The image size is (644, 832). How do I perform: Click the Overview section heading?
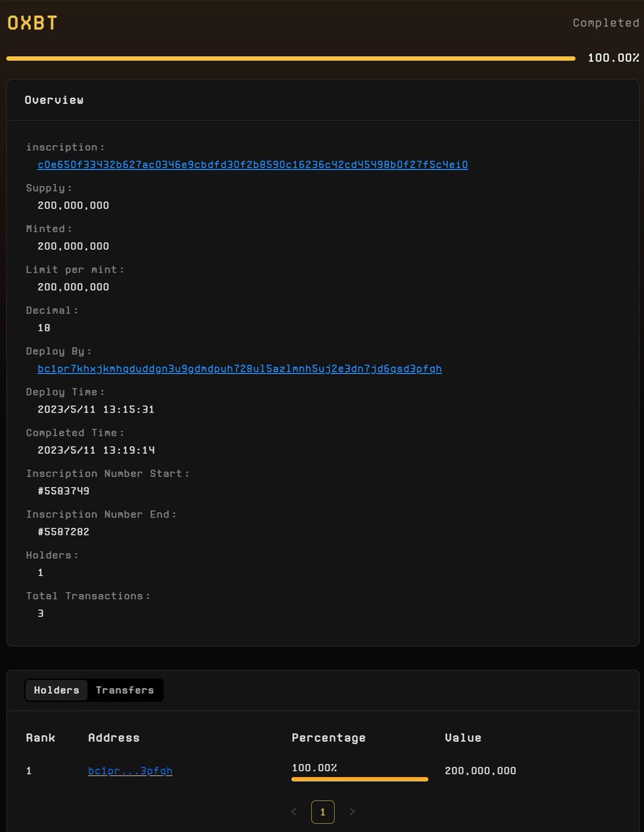[x=54, y=100]
